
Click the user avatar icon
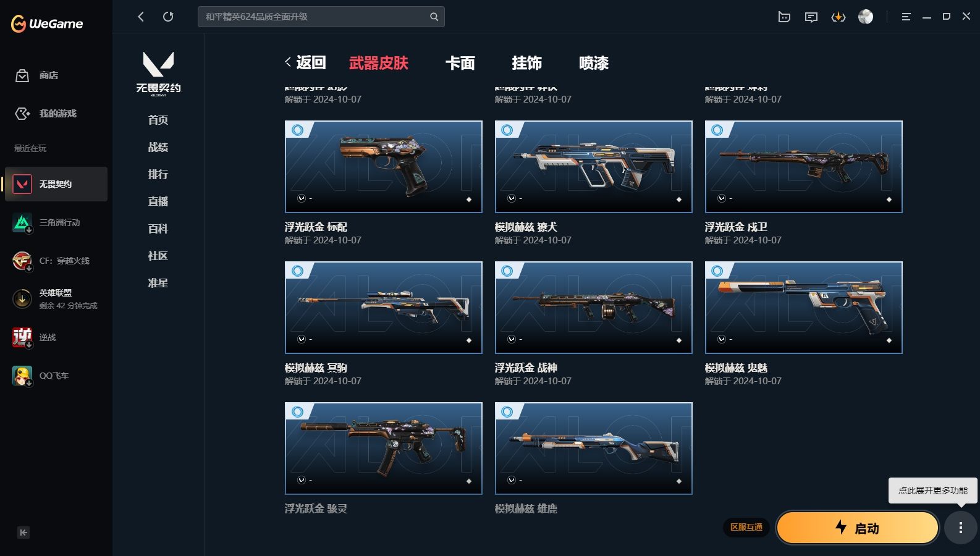(x=866, y=17)
